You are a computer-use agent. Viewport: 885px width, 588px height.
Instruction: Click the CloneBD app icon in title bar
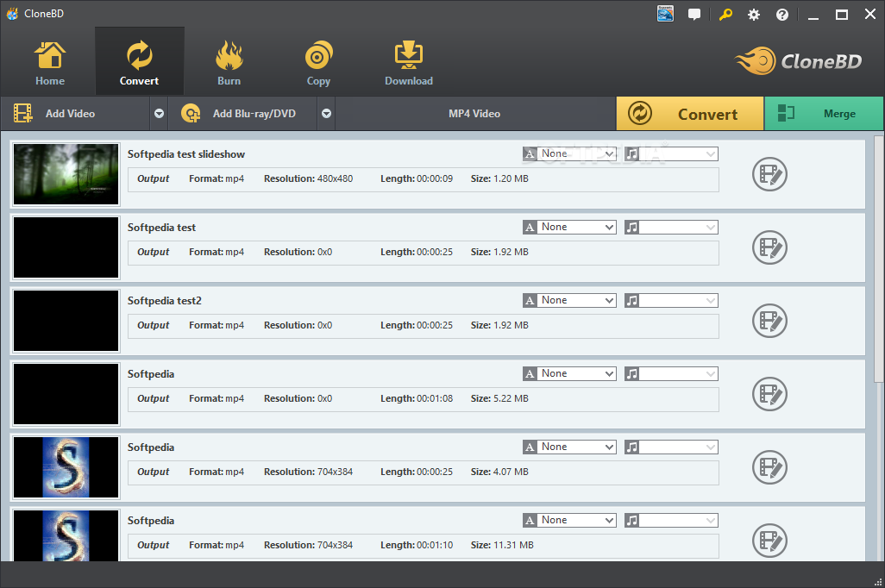[x=12, y=14]
